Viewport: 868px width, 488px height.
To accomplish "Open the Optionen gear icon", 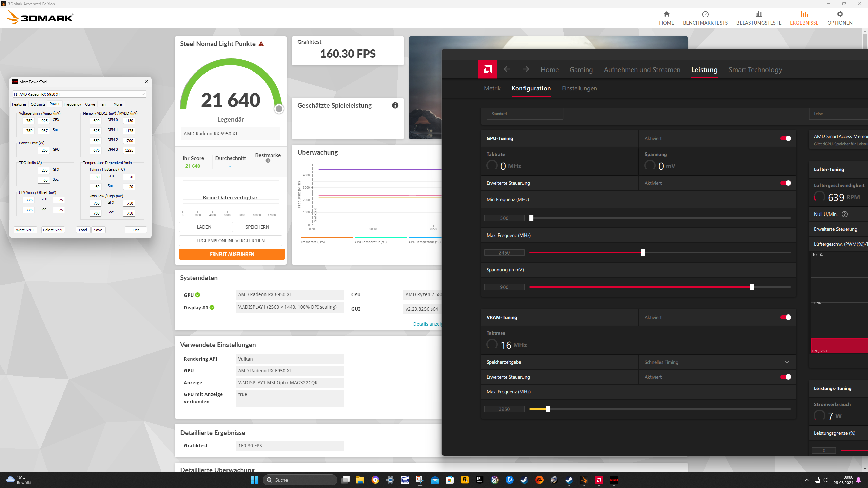I will pyautogui.click(x=840, y=14).
